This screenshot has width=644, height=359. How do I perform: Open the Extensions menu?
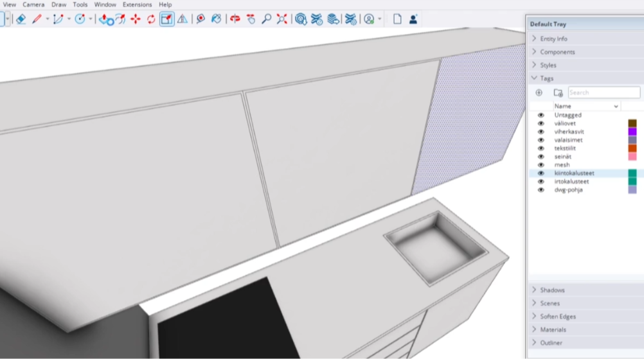click(x=137, y=4)
